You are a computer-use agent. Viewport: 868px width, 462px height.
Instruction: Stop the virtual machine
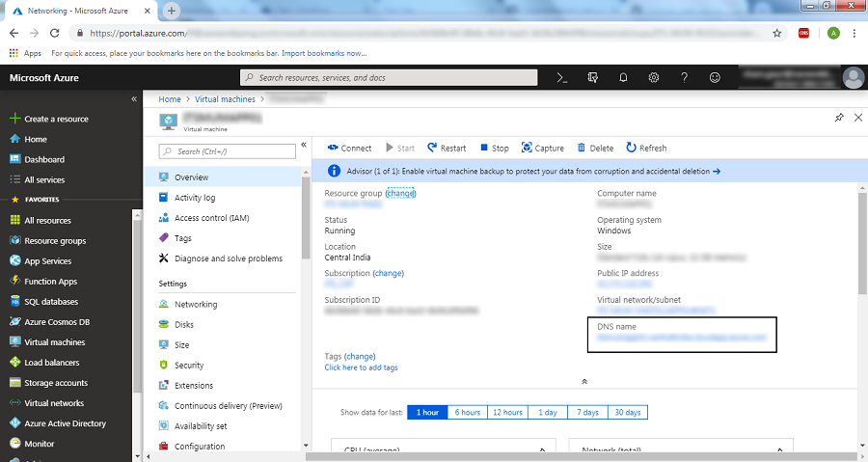click(x=494, y=148)
